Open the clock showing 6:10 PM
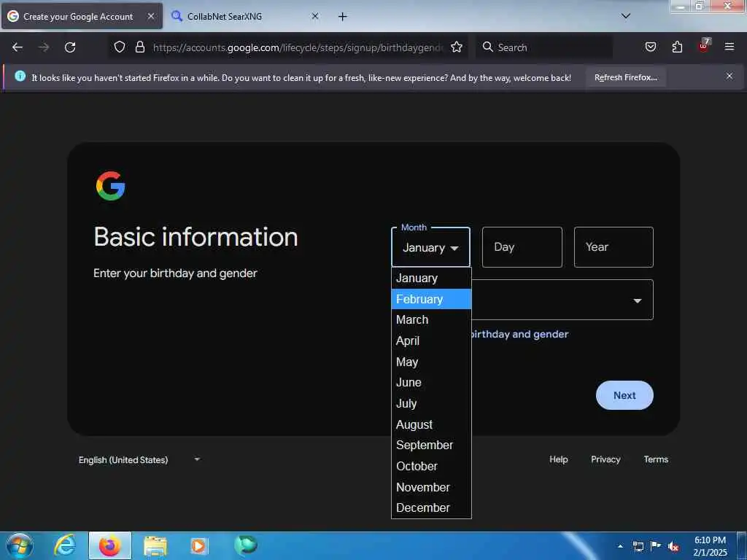Screen dimensions: 747x560 click(710, 546)
